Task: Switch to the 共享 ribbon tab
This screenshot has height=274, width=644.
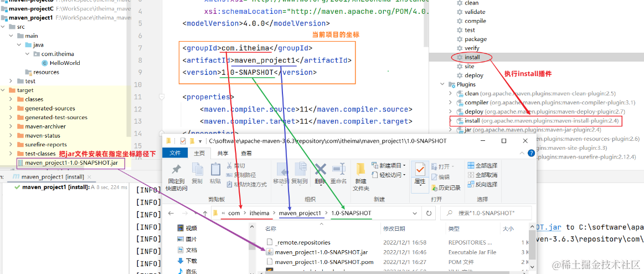Action: tap(223, 153)
